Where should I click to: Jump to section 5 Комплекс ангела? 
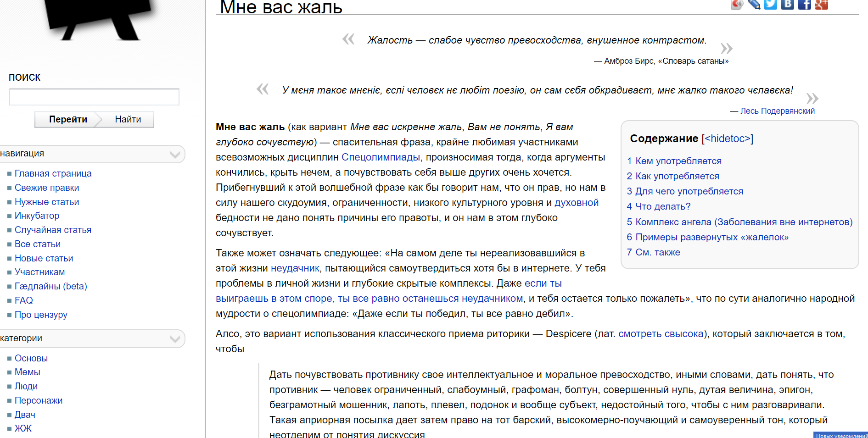(x=740, y=222)
